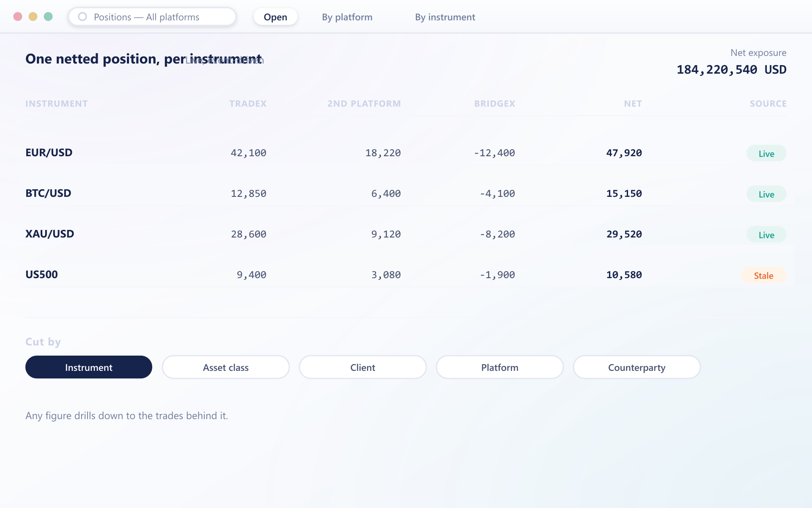Drill into EUR/USD net figure 47,920

click(x=624, y=153)
